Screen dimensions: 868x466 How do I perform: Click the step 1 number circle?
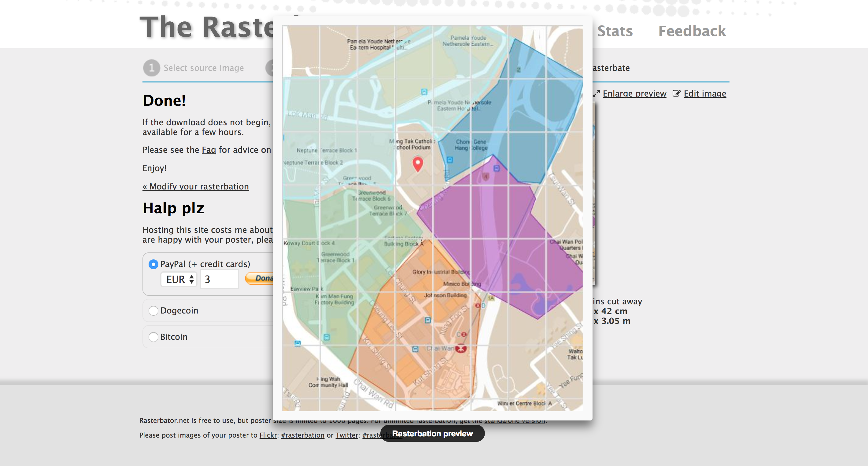coord(151,68)
